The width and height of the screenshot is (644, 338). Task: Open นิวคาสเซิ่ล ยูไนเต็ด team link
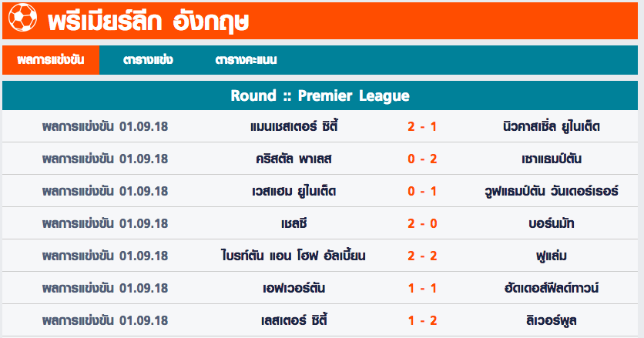tap(552, 126)
